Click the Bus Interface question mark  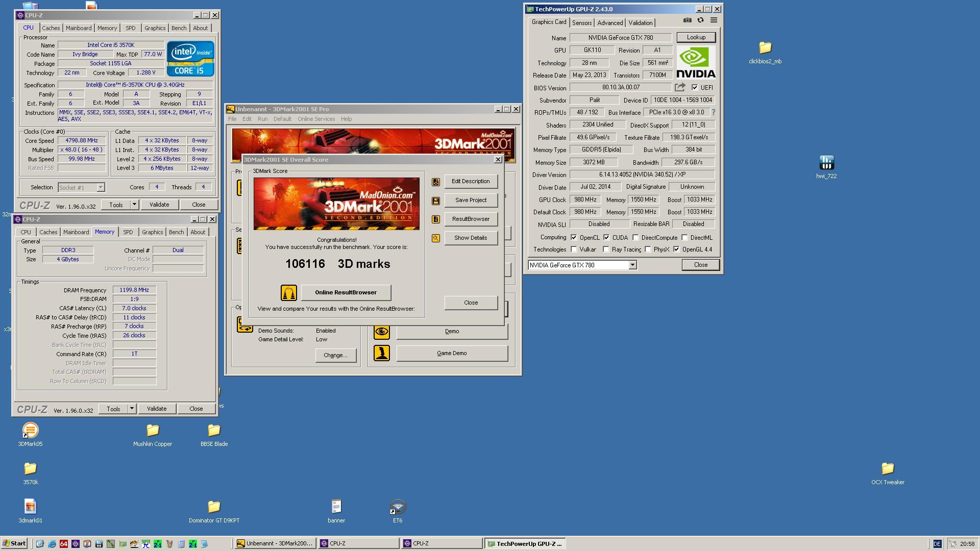(713, 112)
